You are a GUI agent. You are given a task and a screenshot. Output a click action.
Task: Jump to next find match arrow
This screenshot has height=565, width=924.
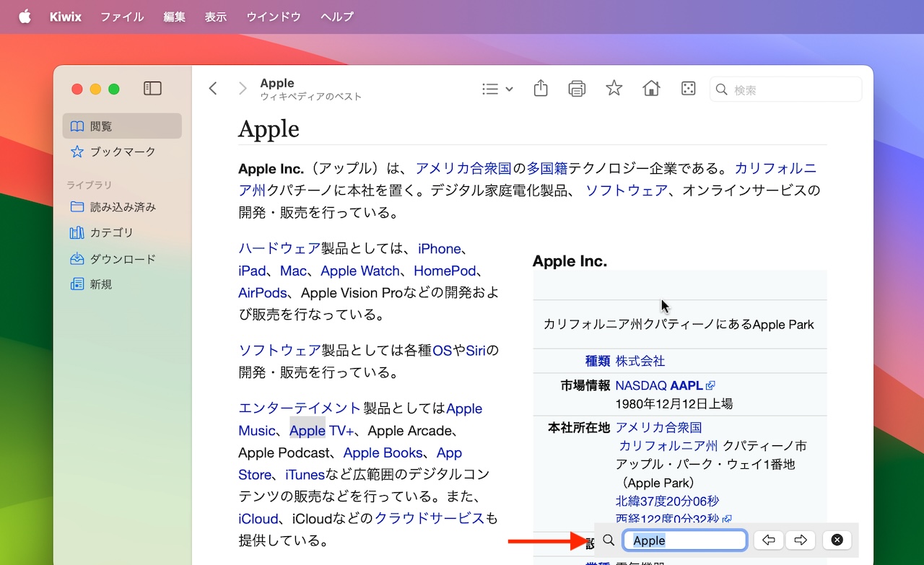(800, 540)
